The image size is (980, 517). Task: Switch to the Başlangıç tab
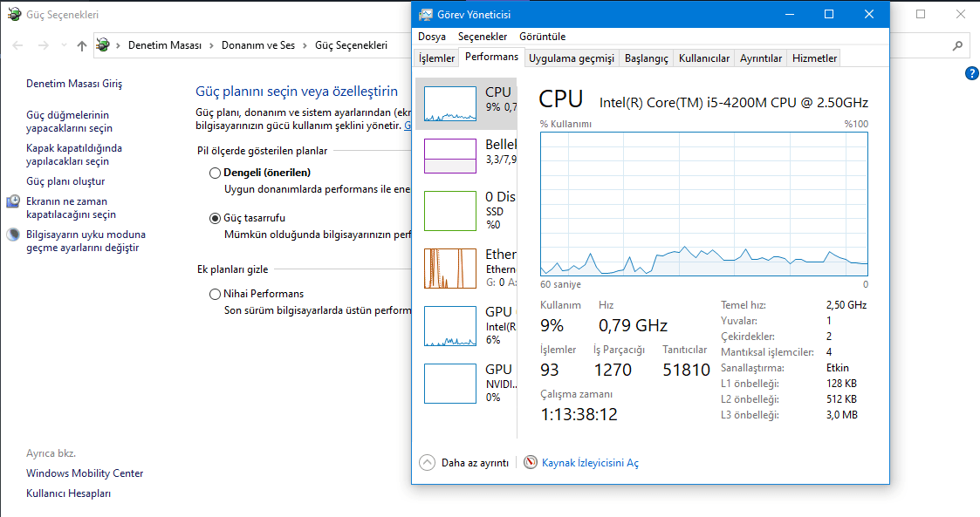tap(647, 58)
